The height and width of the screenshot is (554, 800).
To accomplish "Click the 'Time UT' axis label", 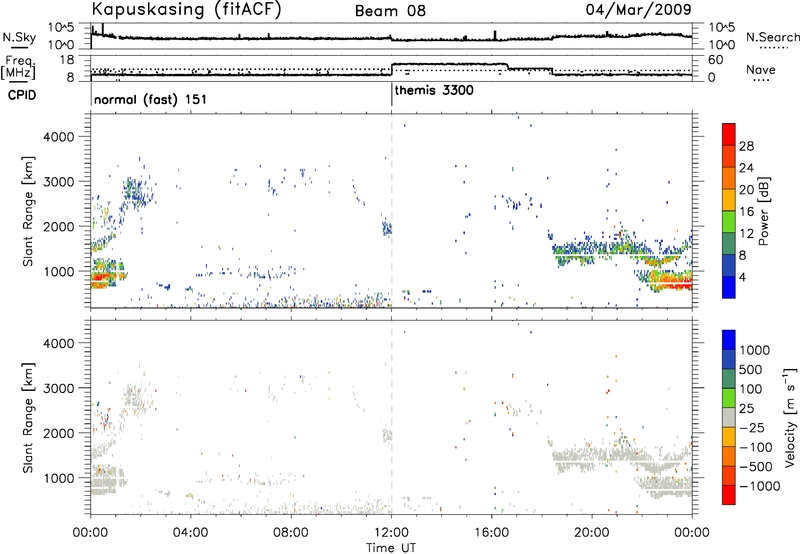I will pos(391,548).
